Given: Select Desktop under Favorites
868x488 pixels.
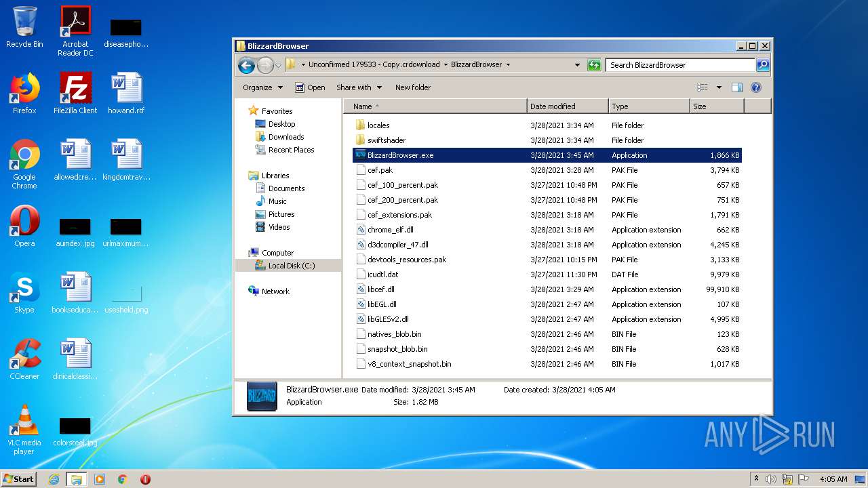Looking at the screenshot, I should pos(281,124).
